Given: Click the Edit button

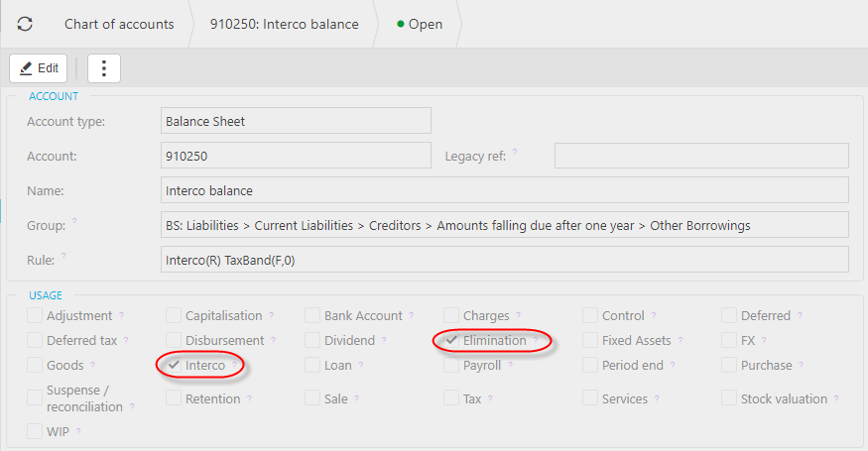Looking at the screenshot, I should (39, 68).
